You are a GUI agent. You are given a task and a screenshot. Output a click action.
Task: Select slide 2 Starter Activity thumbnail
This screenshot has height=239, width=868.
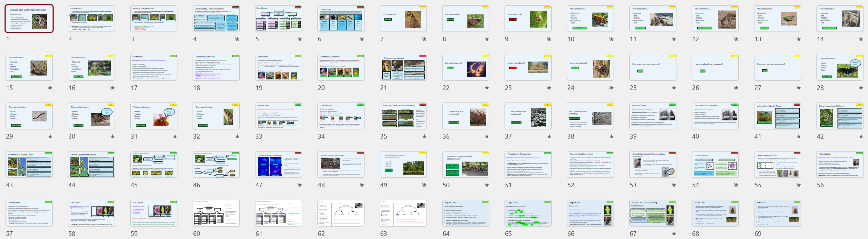[x=91, y=19]
